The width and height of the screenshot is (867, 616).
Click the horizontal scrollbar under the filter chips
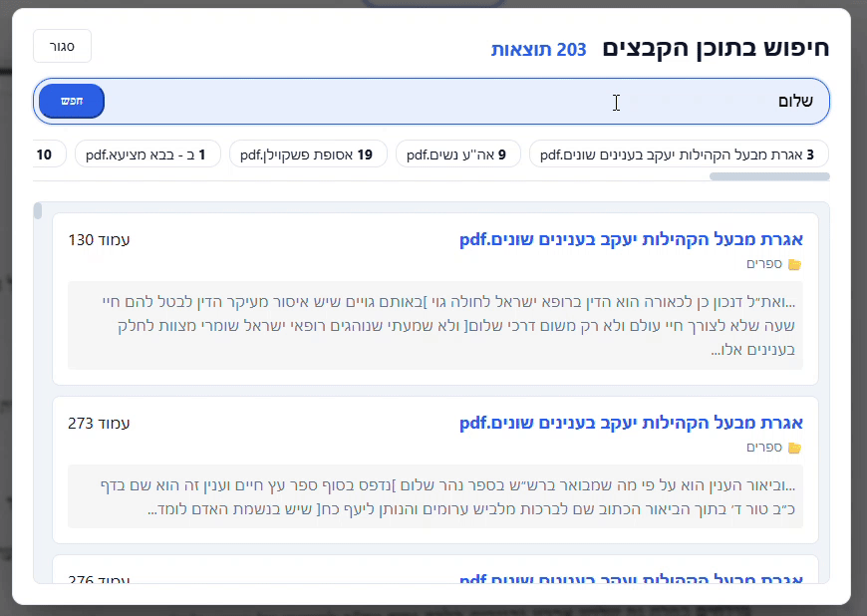[767, 176]
